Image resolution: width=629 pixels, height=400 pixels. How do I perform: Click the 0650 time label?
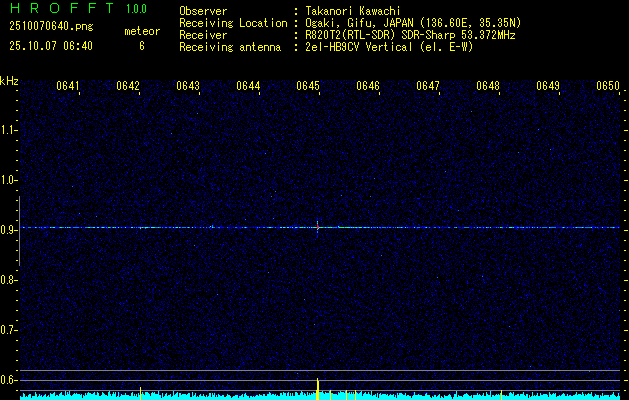pos(608,85)
